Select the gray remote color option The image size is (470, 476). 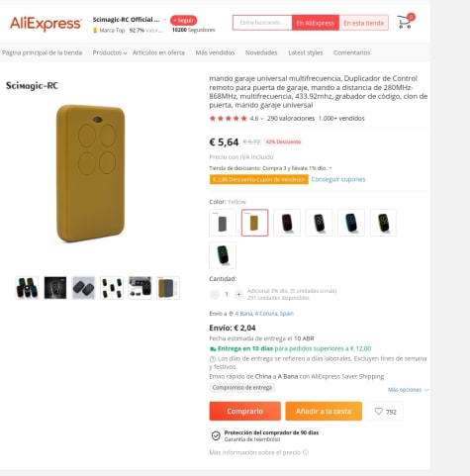[223, 223]
